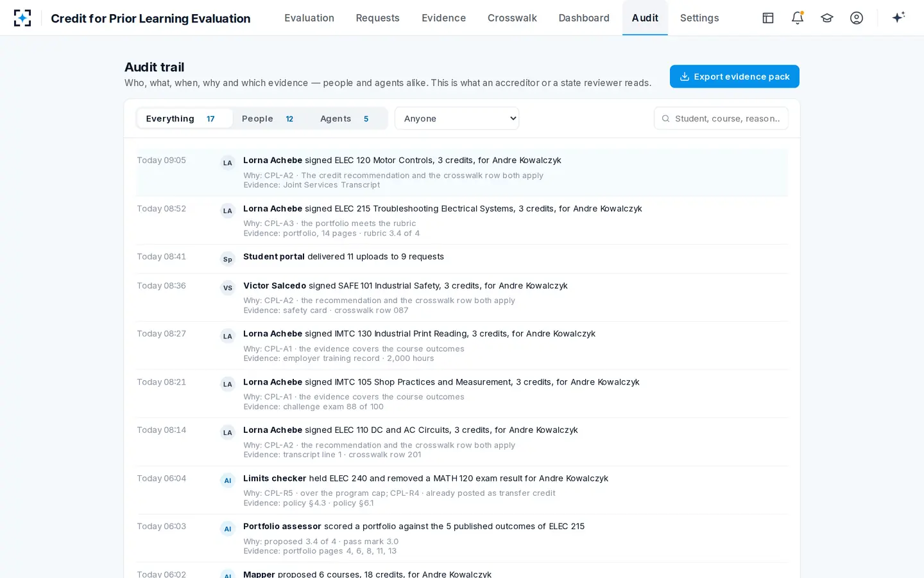Viewport: 924px width, 578px height.
Task: Filter audit trail to Agents
Action: coord(345,119)
